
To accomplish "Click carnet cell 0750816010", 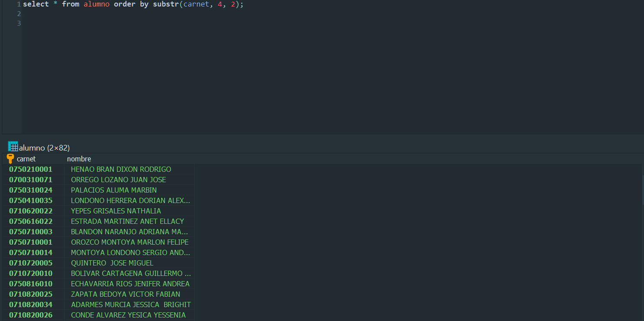I will tap(31, 284).
